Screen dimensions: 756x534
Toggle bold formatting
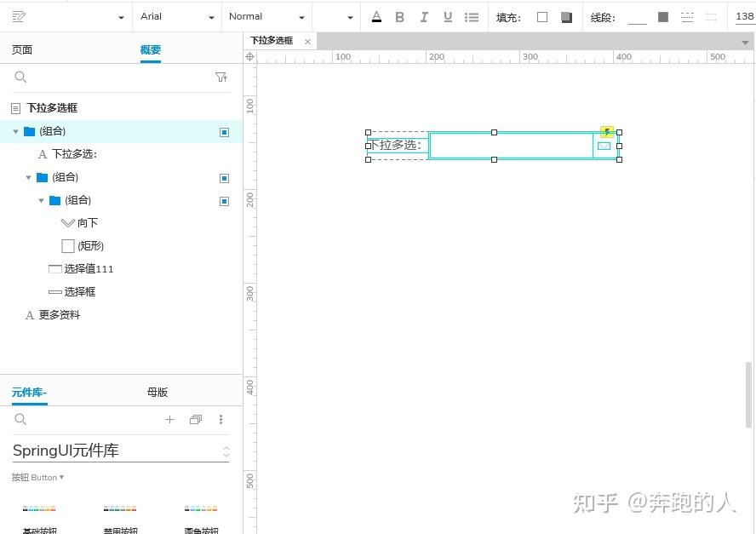[x=399, y=17]
